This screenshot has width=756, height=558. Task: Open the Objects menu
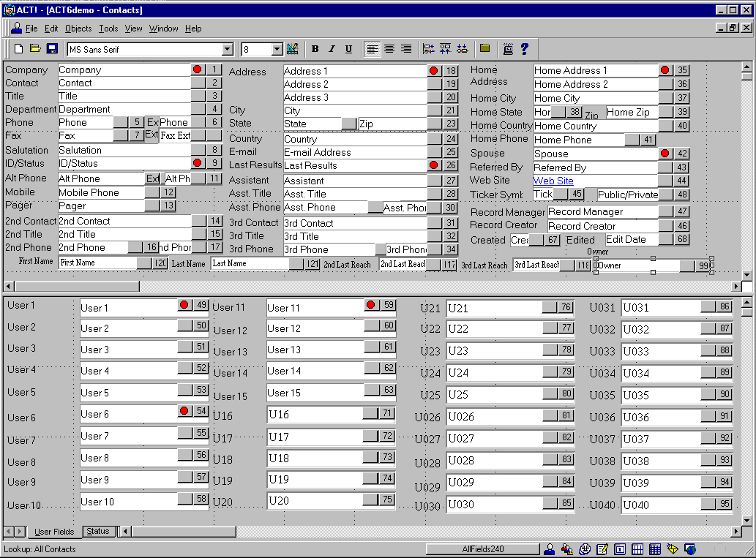[78, 29]
